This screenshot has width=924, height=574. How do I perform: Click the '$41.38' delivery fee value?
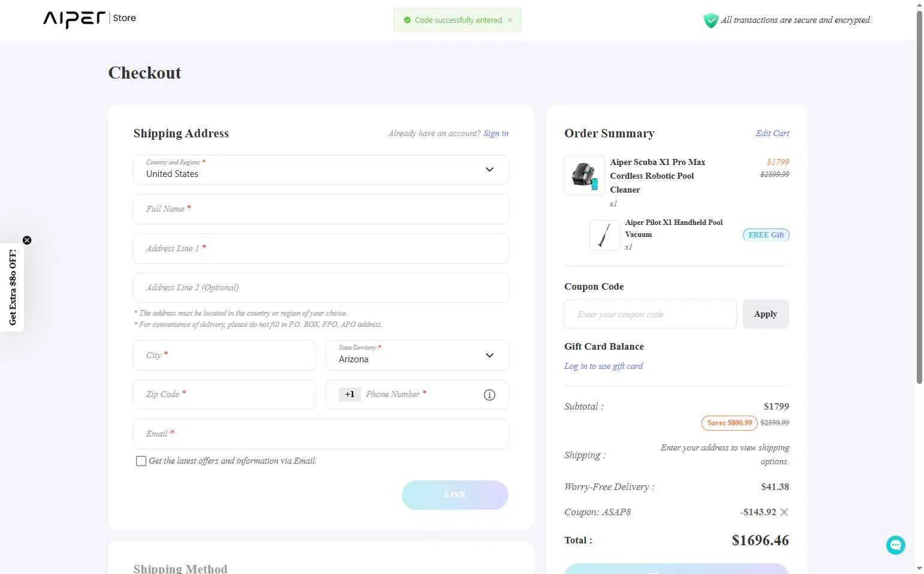pyautogui.click(x=775, y=487)
